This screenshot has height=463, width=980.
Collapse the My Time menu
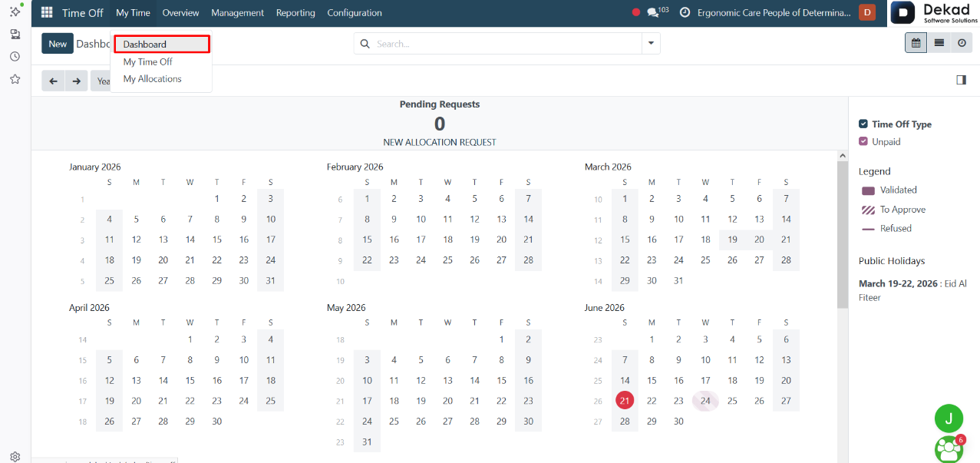click(x=133, y=12)
